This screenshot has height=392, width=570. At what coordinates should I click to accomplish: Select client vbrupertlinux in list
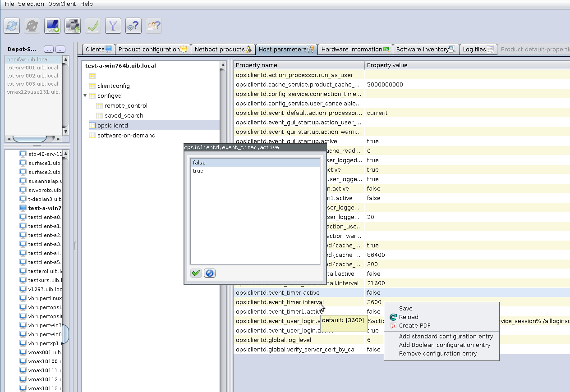45,298
